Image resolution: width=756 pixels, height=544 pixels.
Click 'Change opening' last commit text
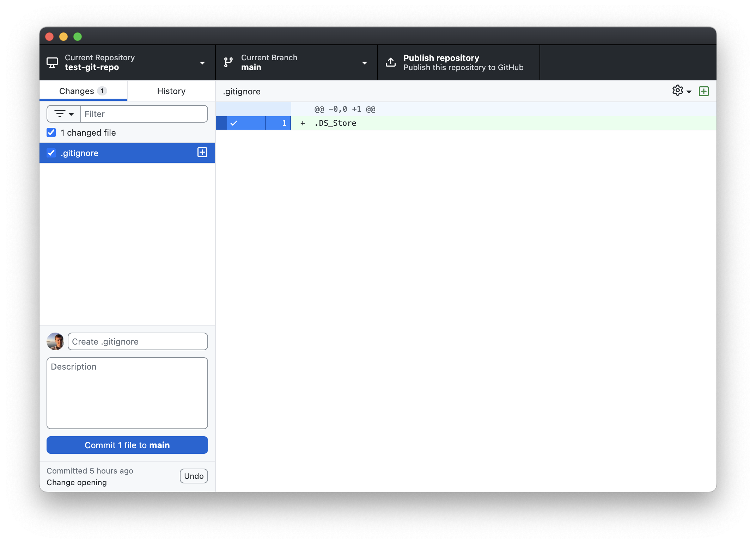click(x=77, y=482)
